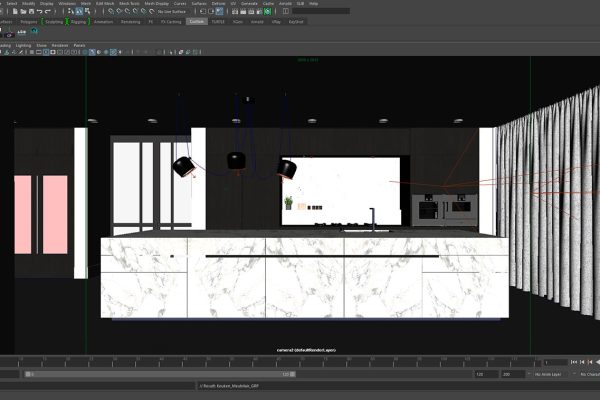
Task: Open the Renderer panel menu
Action: 60,46
